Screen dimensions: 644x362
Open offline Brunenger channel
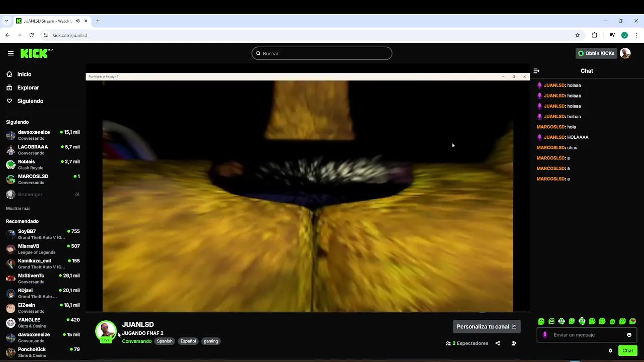[43, 195]
